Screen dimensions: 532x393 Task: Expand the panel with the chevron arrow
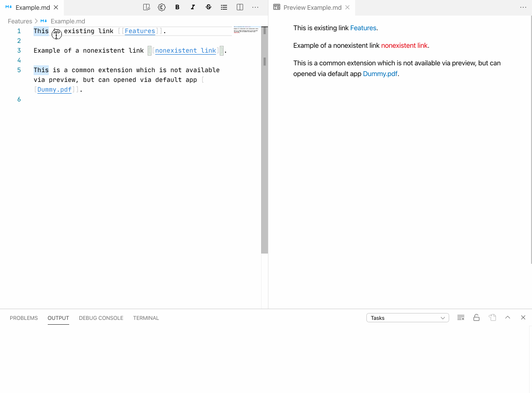click(508, 317)
